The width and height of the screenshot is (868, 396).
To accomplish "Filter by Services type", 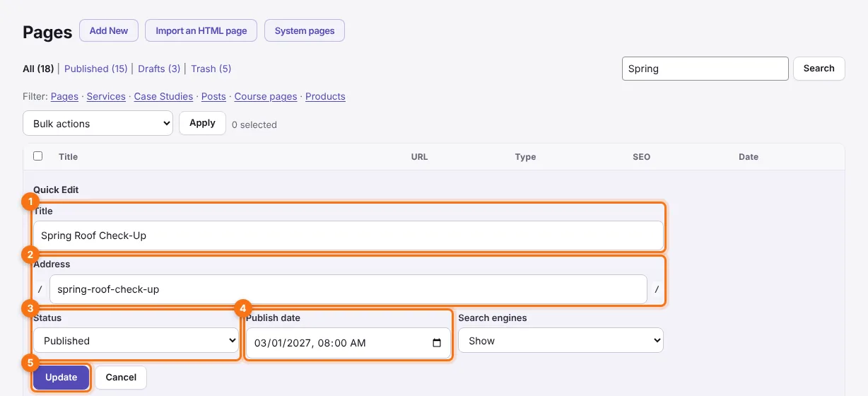I will 106,96.
